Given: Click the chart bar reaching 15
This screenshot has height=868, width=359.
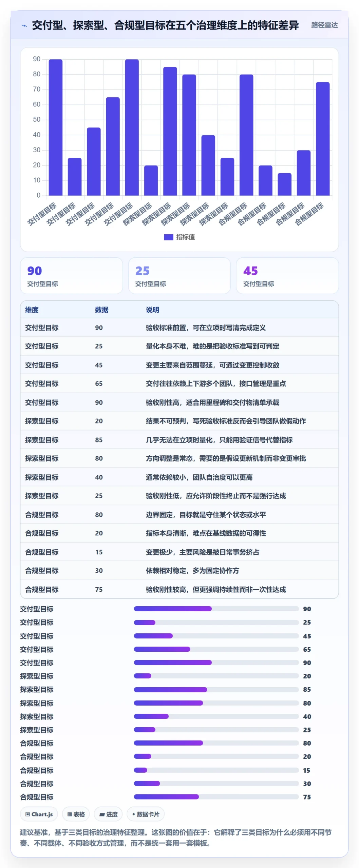Looking at the screenshot, I should click(284, 184).
